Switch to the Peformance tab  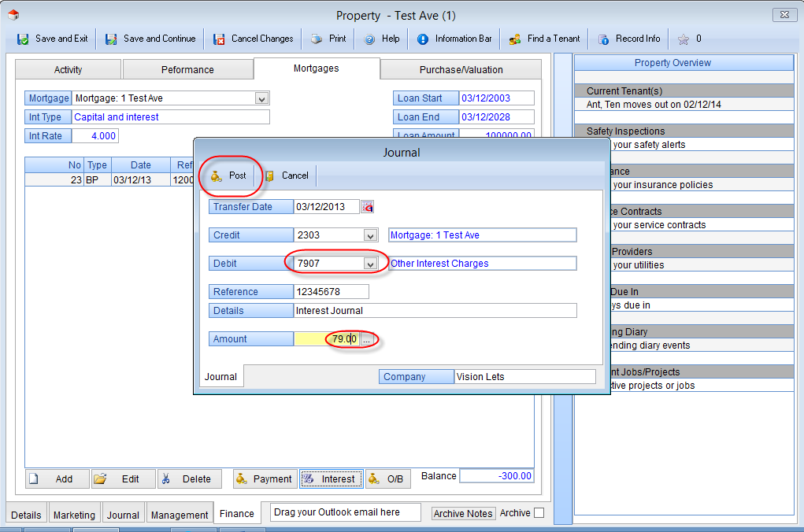187,70
